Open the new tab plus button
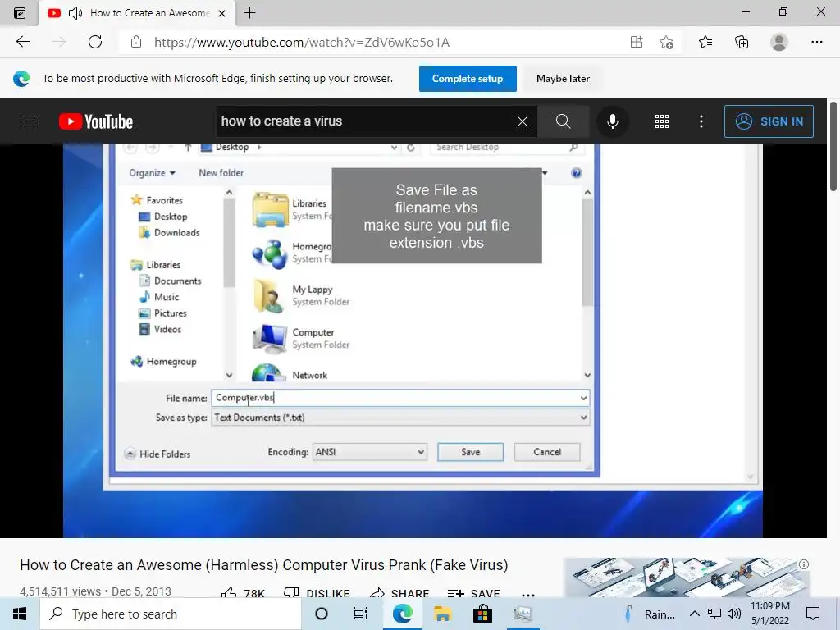The width and height of the screenshot is (840, 630). click(x=249, y=13)
